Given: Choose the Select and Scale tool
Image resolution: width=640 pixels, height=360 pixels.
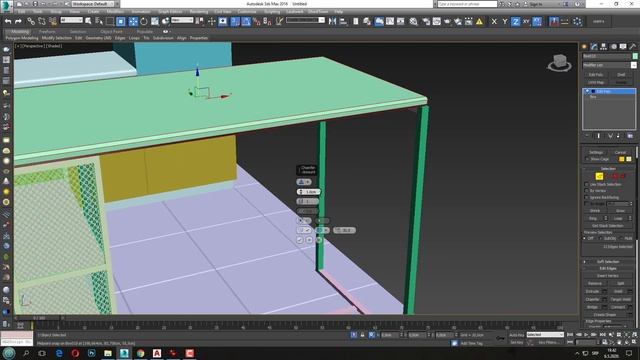Looking at the screenshot, I should pyautogui.click(x=155, y=21).
